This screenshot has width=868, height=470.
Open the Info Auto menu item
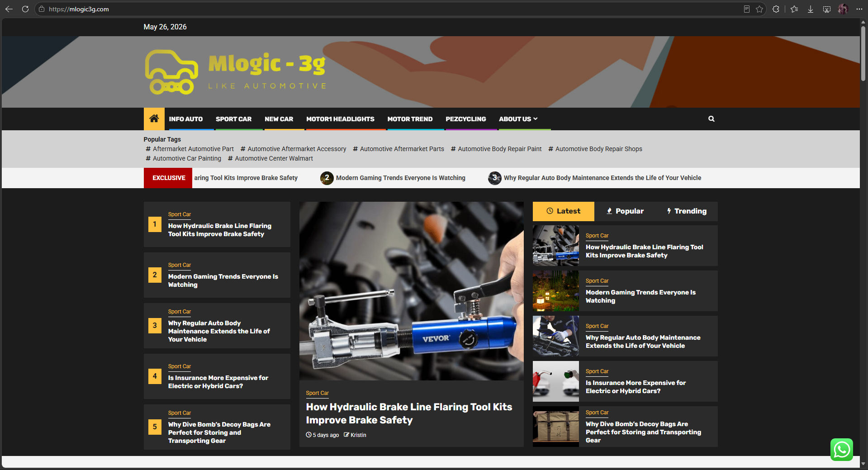[186, 119]
